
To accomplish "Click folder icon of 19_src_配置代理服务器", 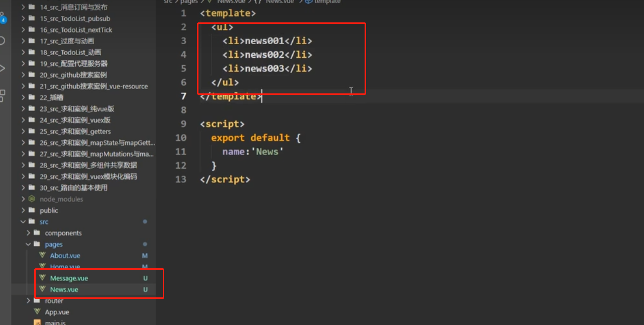I will [x=32, y=63].
